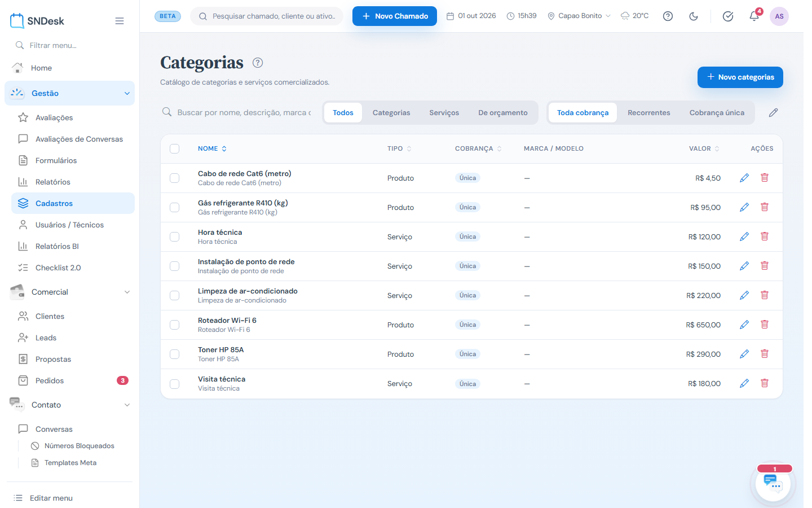Open AS user avatar menu
Screen dimensions: 812x508
[x=779, y=16]
